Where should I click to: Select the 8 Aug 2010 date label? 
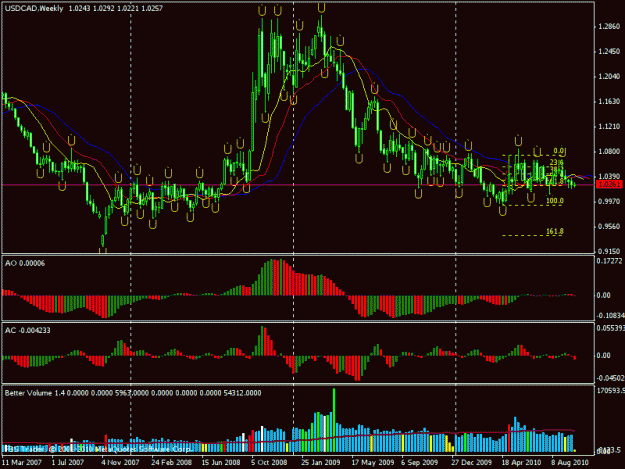(x=570, y=462)
